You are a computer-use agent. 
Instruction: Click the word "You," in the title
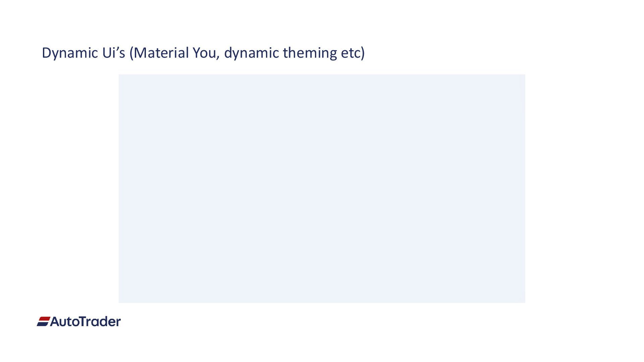[206, 53]
